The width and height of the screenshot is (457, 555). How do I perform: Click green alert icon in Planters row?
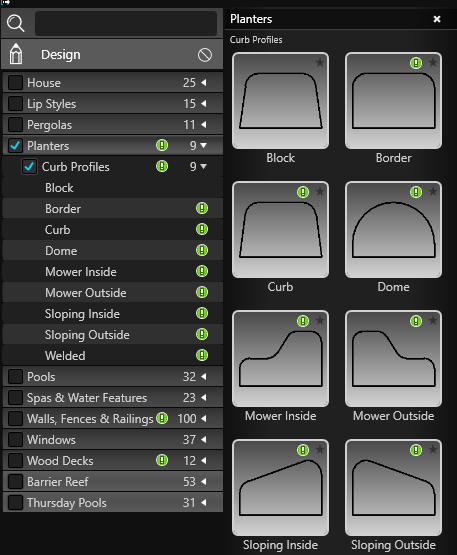point(162,145)
